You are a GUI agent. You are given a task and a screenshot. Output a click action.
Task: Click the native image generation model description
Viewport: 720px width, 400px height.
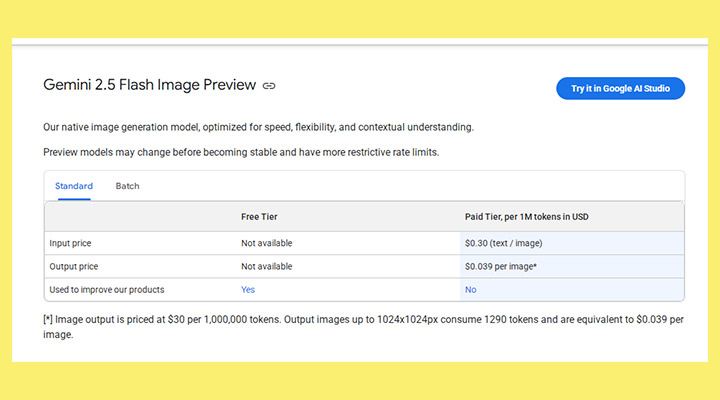(x=258, y=127)
